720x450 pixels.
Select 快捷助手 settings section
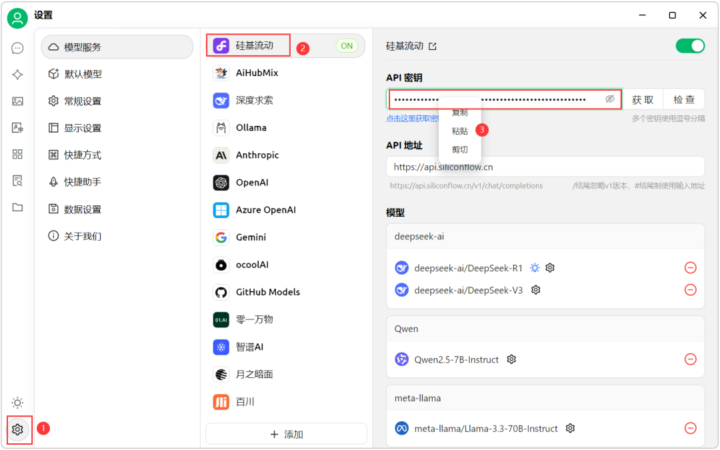[117, 182]
